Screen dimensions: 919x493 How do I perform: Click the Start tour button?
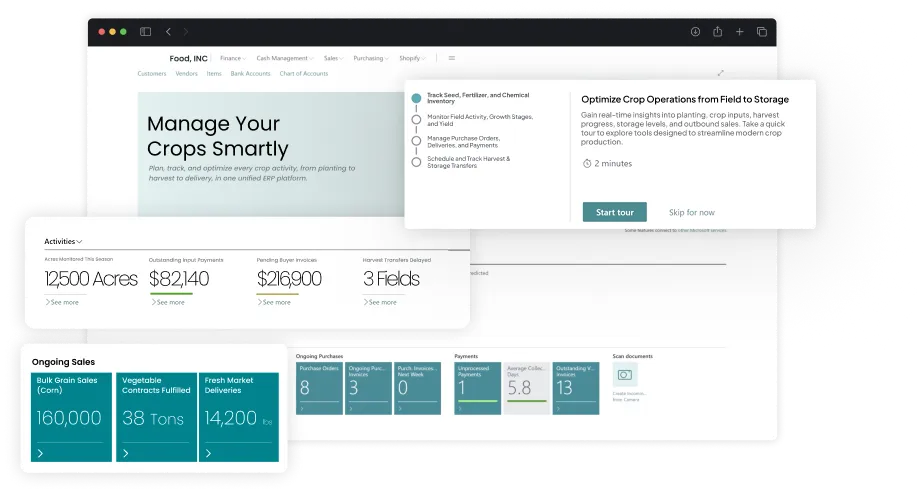pyautogui.click(x=615, y=212)
